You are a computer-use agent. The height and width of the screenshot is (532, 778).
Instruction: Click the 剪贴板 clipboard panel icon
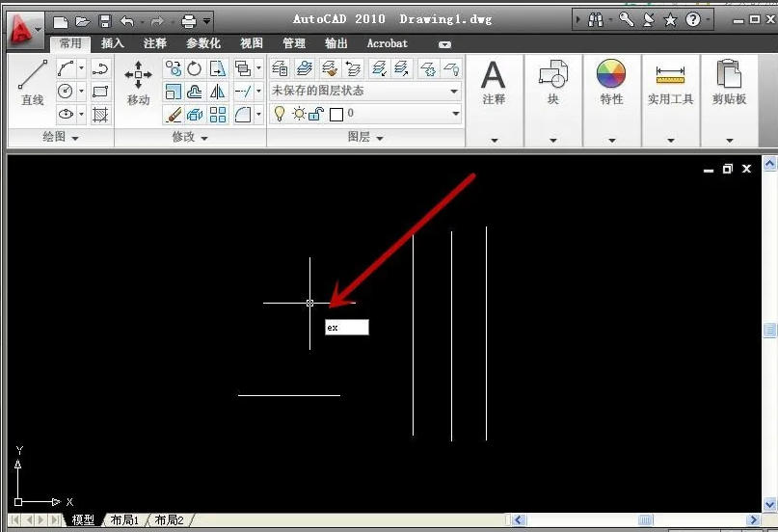click(729, 83)
